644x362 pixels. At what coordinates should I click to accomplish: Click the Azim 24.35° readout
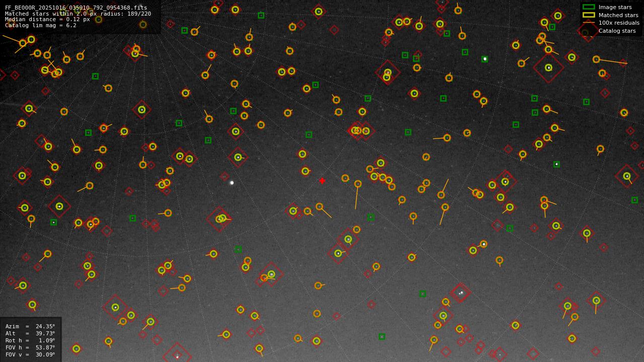click(30, 326)
